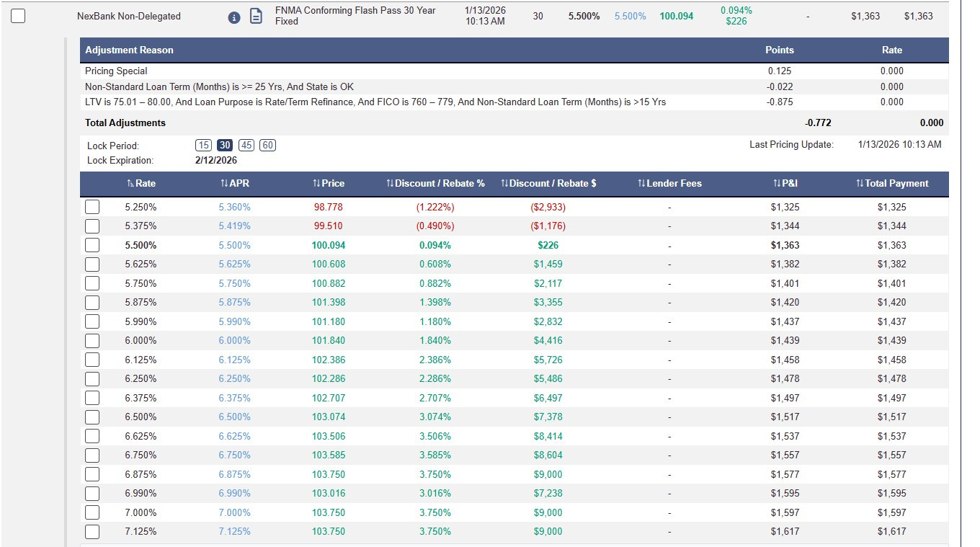Click the ($2,933) rebate value
Image resolution: width=980 pixels, height=547 pixels.
(548, 207)
